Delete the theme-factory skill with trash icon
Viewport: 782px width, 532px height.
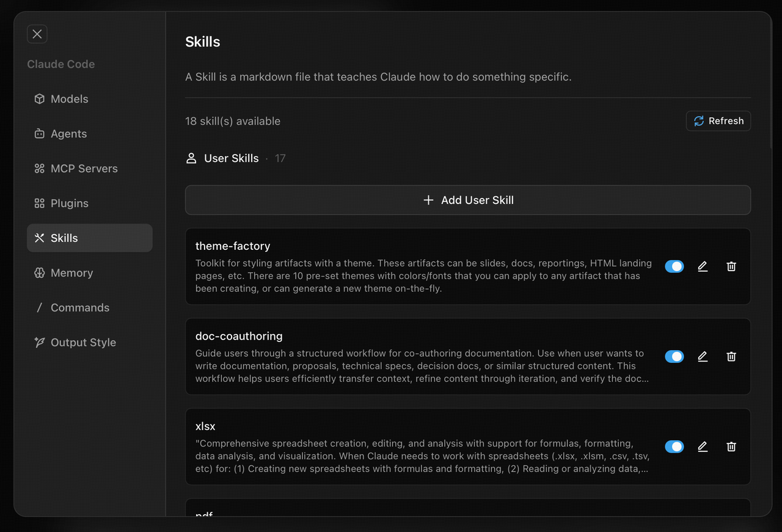click(x=731, y=266)
